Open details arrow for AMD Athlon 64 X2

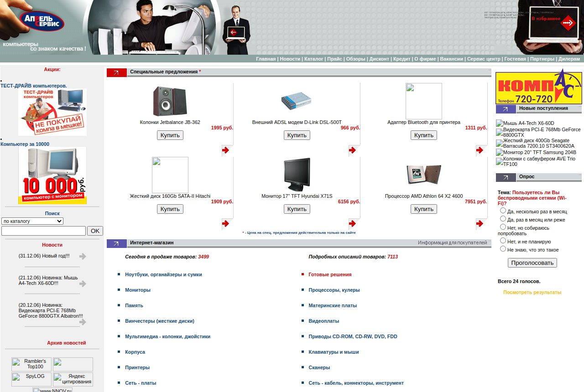click(x=479, y=223)
